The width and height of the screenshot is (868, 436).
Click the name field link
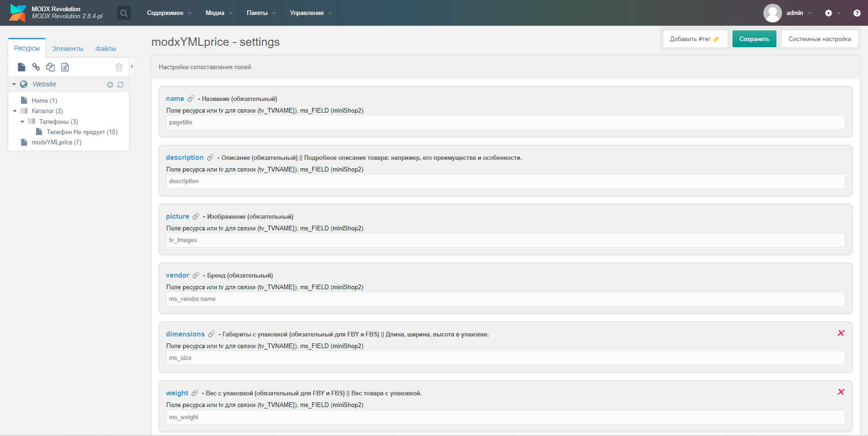pyautogui.click(x=175, y=99)
